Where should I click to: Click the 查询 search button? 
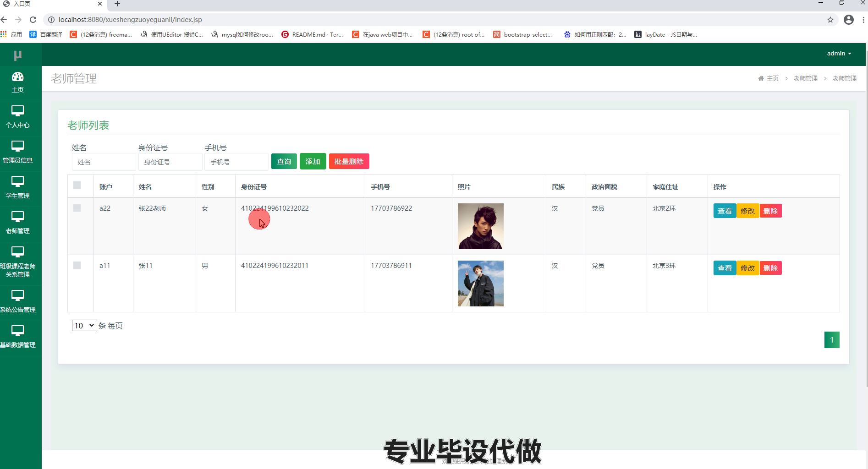(284, 161)
